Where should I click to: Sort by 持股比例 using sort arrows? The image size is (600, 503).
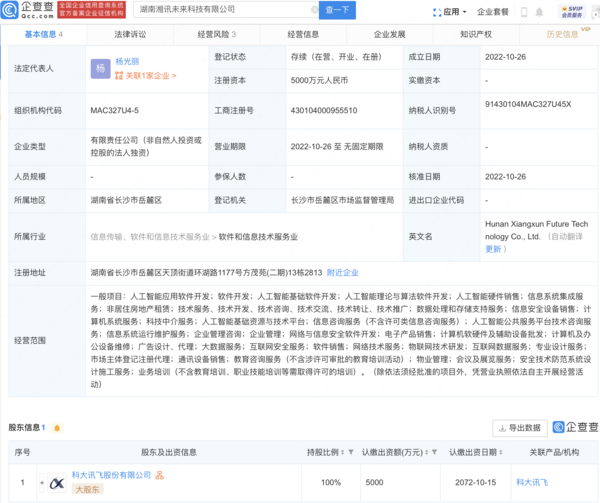tap(342, 452)
